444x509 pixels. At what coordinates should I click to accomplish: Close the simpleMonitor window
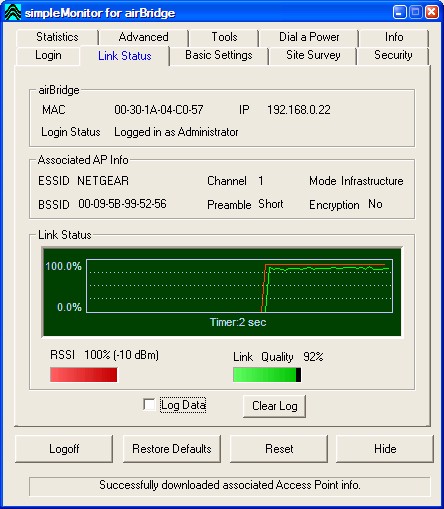click(432, 12)
